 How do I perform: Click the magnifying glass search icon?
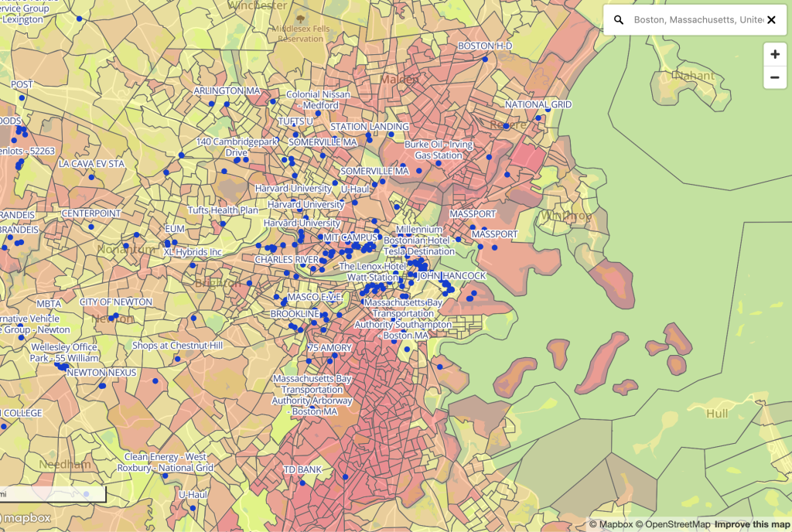(x=619, y=19)
